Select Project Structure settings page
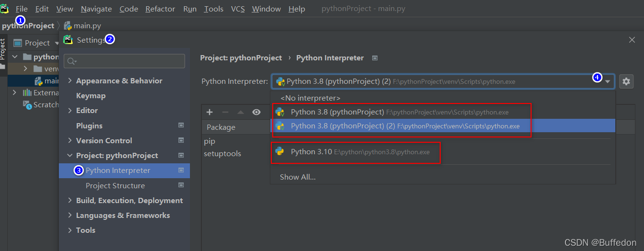This screenshot has height=251, width=644. point(115,185)
